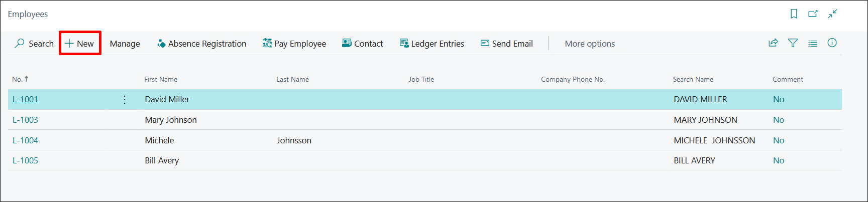Create a new employee with New
The image size is (868, 202).
click(80, 44)
